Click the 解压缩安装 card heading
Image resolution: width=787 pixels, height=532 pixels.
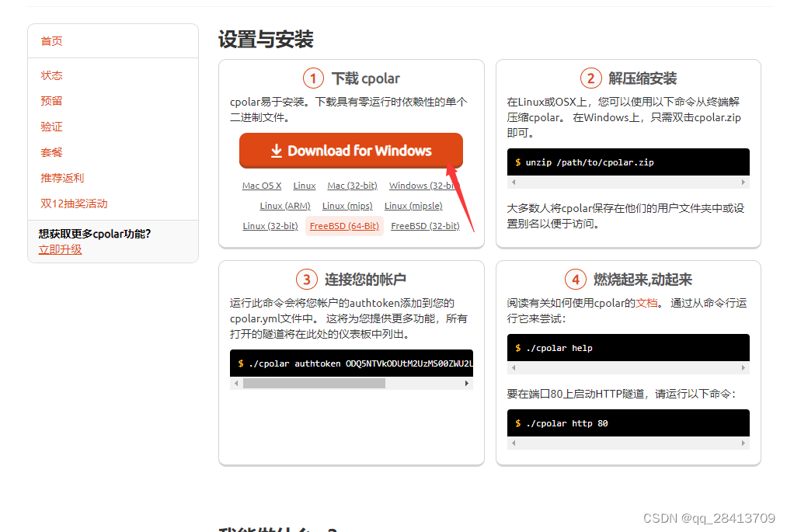642,78
